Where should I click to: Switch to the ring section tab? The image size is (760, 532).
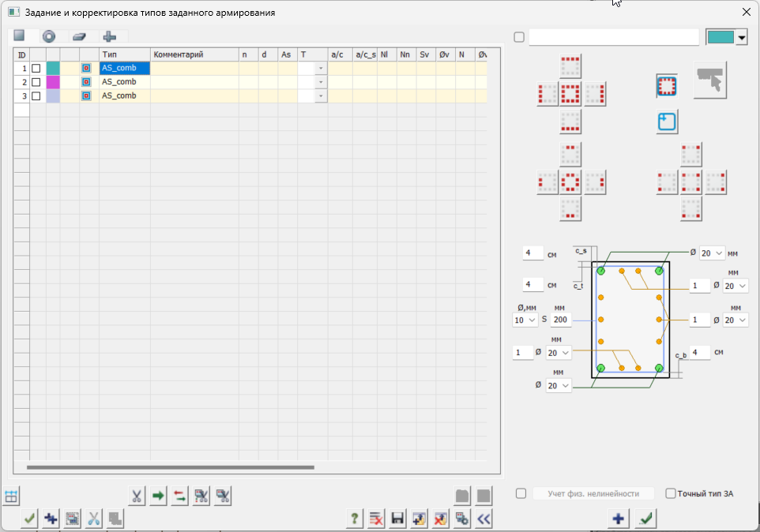click(49, 36)
